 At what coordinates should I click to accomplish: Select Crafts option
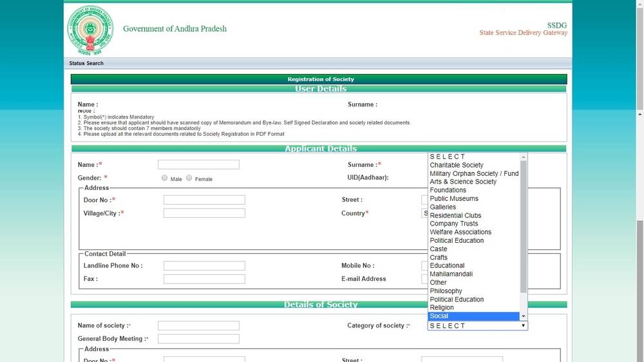click(x=474, y=257)
